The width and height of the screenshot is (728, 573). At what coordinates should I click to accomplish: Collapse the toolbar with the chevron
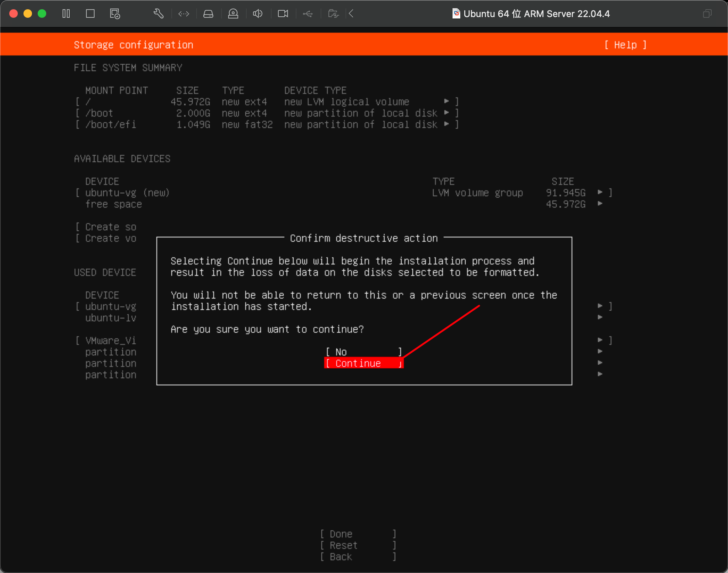[351, 14]
